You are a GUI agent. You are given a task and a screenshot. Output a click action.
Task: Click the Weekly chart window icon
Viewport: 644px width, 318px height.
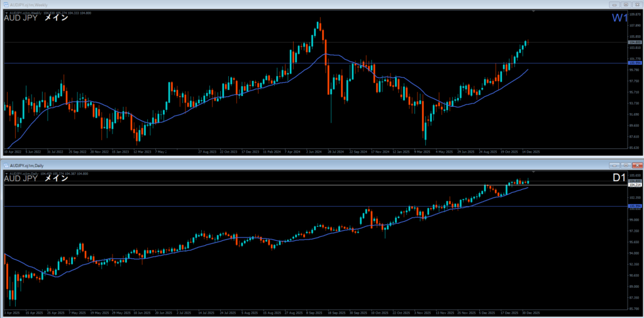5,5
